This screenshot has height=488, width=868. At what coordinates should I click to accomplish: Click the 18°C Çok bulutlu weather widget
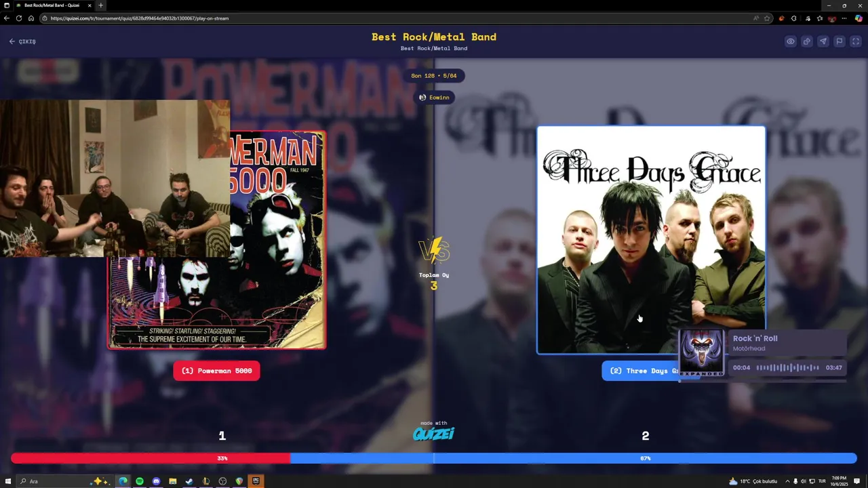[753, 481]
